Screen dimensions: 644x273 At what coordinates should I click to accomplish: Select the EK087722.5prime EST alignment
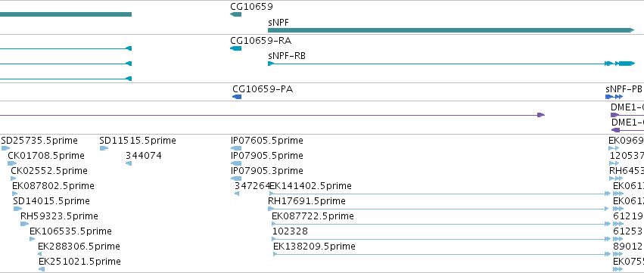441,224
